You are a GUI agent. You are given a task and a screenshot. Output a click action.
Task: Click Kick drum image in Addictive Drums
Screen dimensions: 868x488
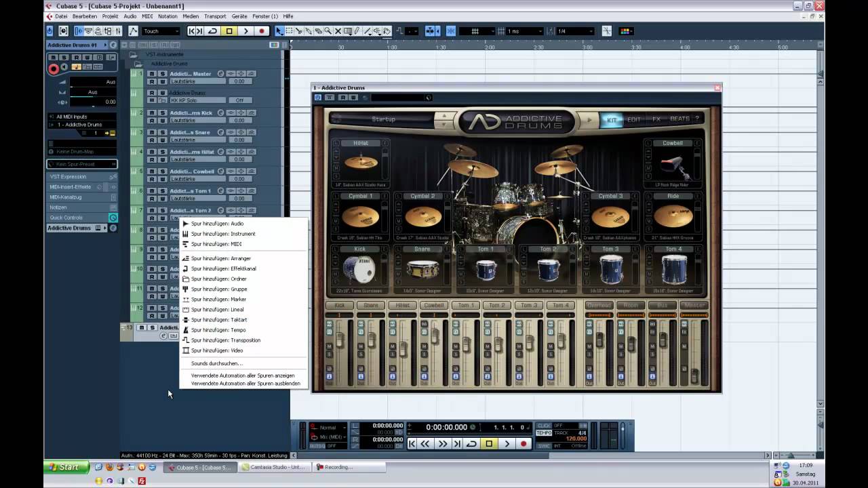[x=359, y=268]
